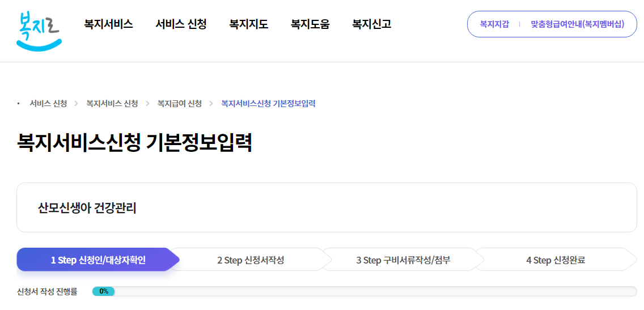Select the 4 Step 신청완료 tab

556,260
